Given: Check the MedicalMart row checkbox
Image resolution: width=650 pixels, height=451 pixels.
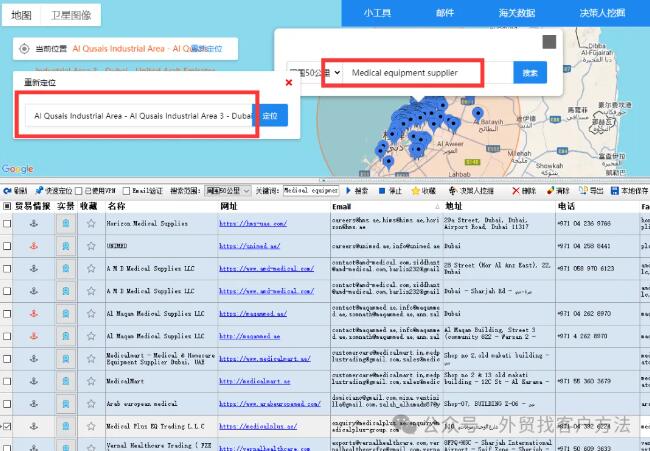Looking at the screenshot, I should [7, 381].
